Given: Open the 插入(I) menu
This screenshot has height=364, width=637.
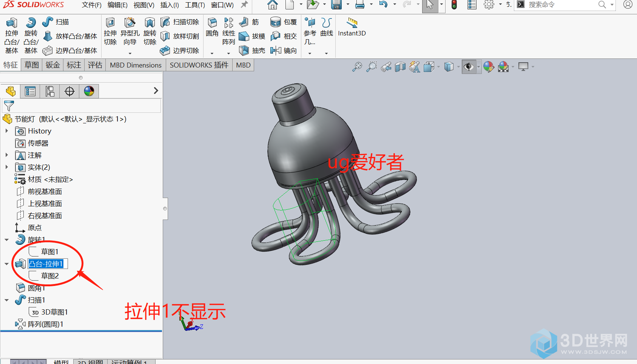Looking at the screenshot, I should [170, 5].
